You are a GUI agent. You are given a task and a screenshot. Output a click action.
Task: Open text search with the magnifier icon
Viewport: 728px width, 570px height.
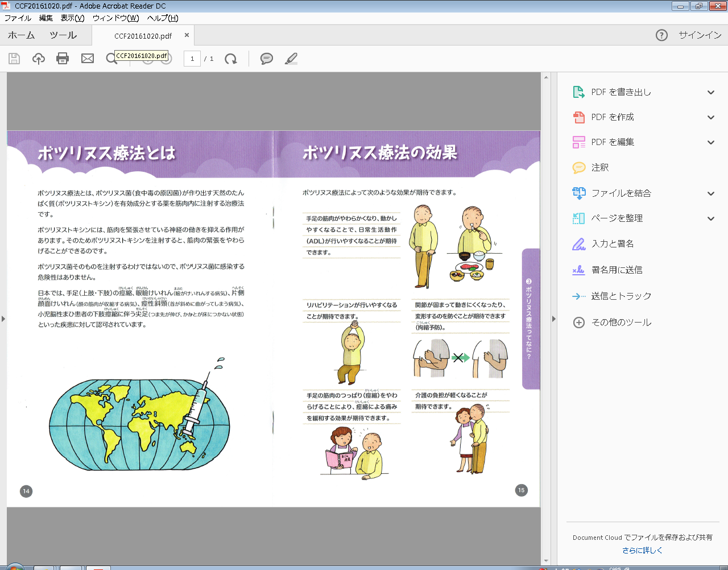click(x=111, y=59)
